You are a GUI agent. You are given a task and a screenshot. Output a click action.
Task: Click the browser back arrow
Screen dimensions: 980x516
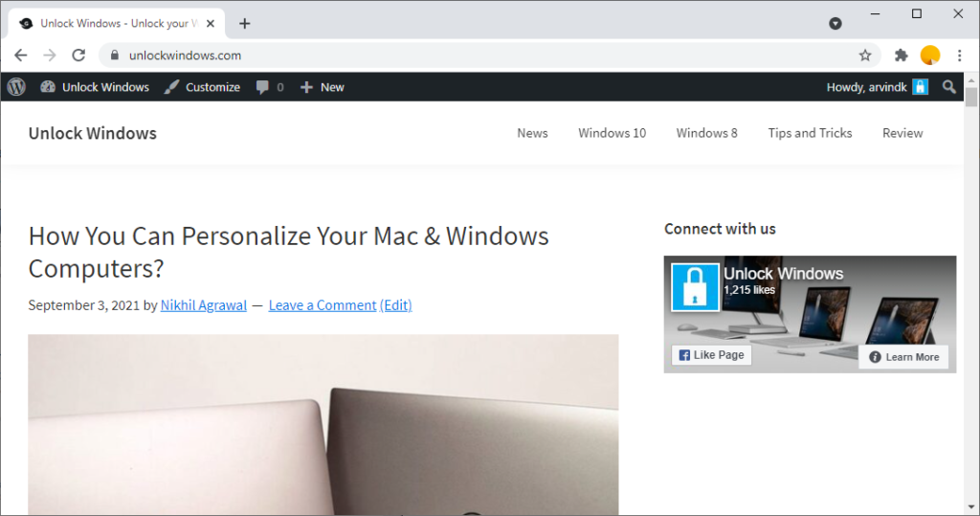pos(21,55)
